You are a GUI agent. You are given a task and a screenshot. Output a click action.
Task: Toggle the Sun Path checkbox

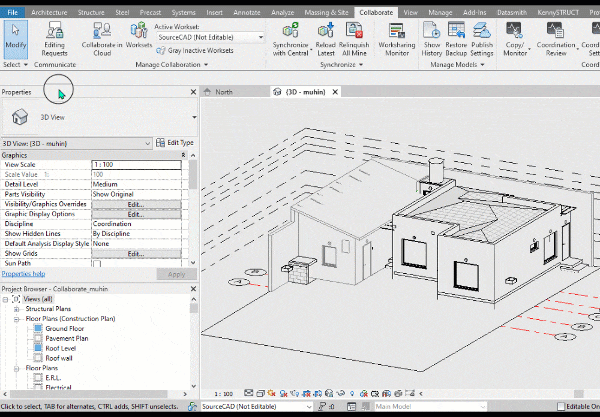point(97,264)
